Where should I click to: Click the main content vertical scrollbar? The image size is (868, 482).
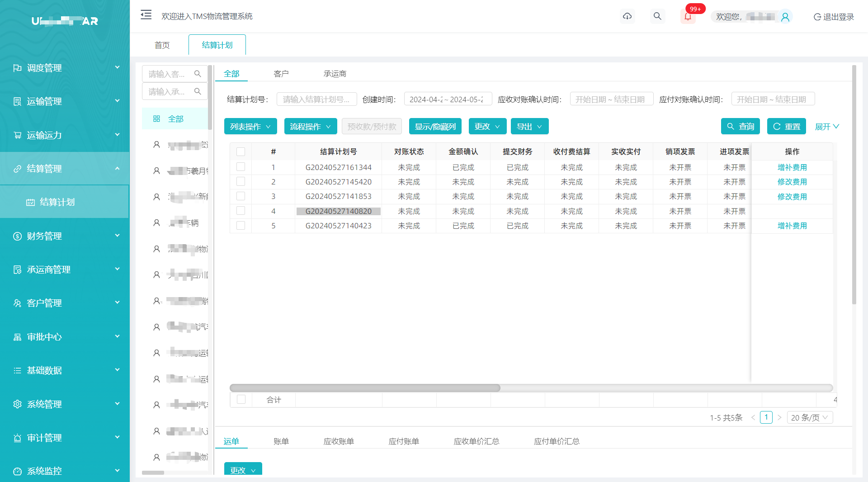pos(854,184)
